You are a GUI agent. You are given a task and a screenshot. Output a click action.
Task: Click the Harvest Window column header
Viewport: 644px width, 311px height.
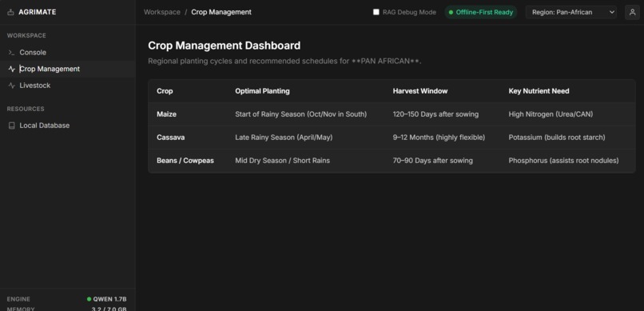420,91
